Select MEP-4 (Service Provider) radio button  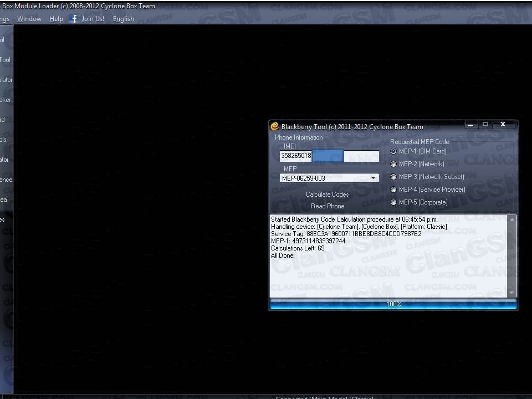click(x=393, y=190)
